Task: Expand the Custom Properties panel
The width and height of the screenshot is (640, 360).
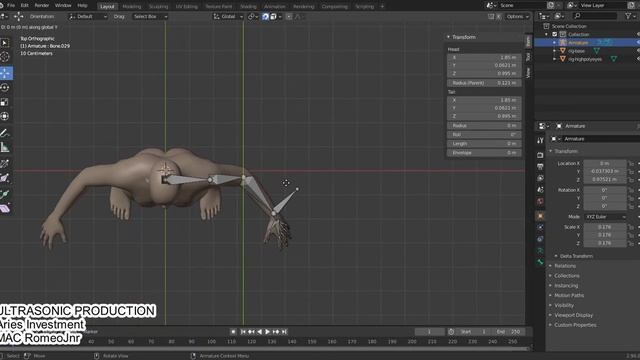Action: (575, 325)
